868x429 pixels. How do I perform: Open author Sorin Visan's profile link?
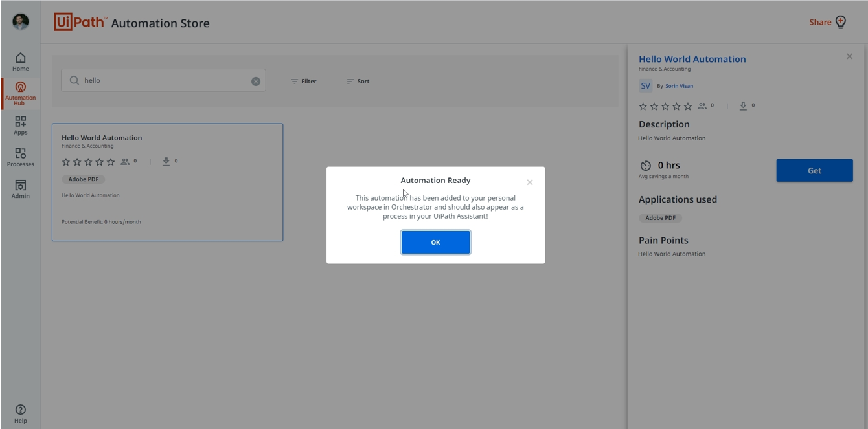[679, 86]
